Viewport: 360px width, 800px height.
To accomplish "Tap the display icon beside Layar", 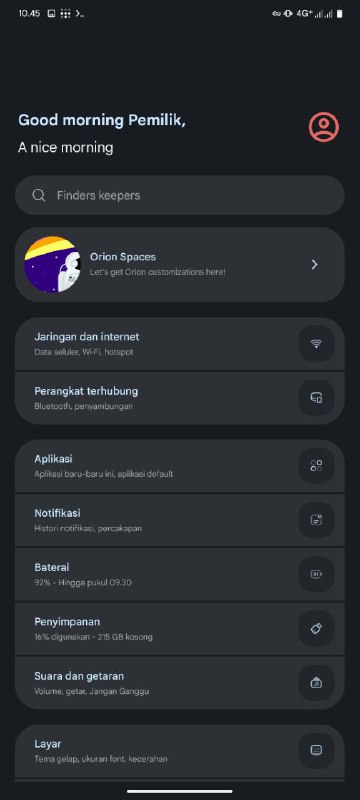I will 316,750.
